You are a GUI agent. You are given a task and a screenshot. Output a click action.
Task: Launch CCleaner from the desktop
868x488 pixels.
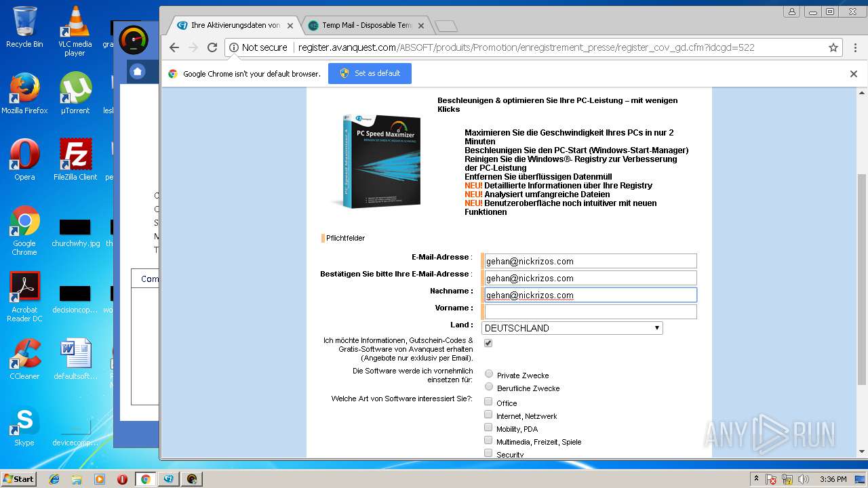point(24,359)
